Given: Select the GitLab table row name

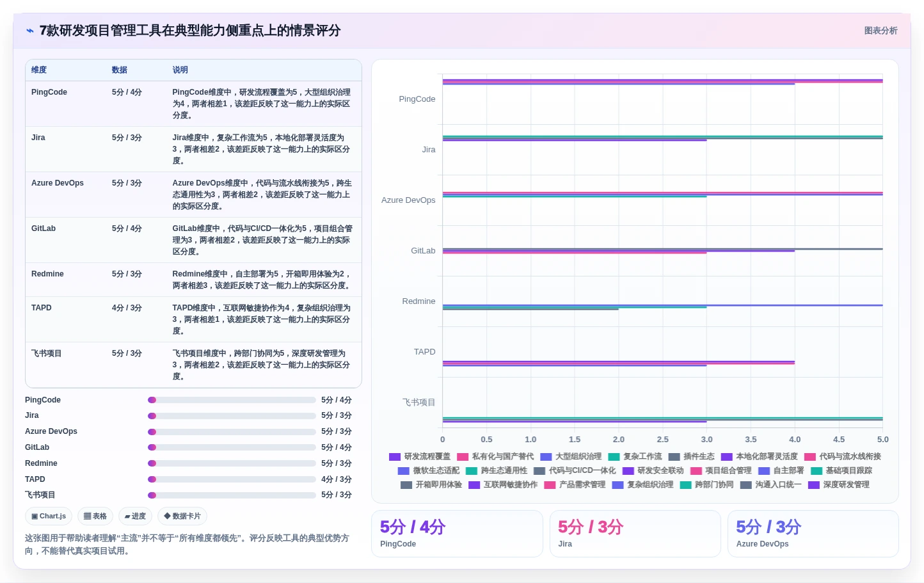Looking at the screenshot, I should [44, 228].
